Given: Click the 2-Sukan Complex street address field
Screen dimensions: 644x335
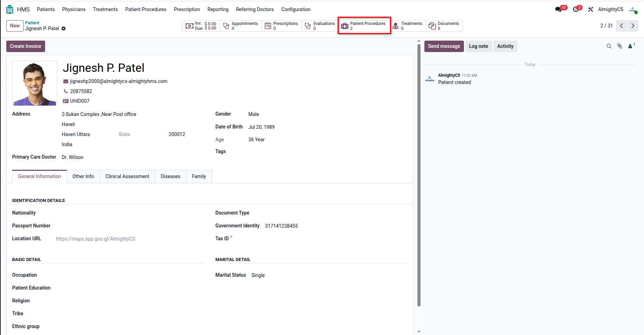Looking at the screenshot, I should coord(99,114).
